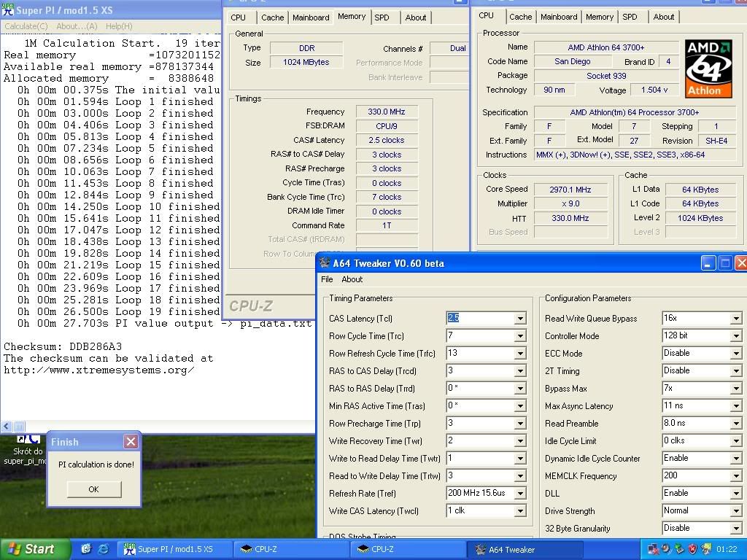Expand the CAS Latency (Tcl) dropdown
This screenshot has width=747, height=560.
point(520,318)
